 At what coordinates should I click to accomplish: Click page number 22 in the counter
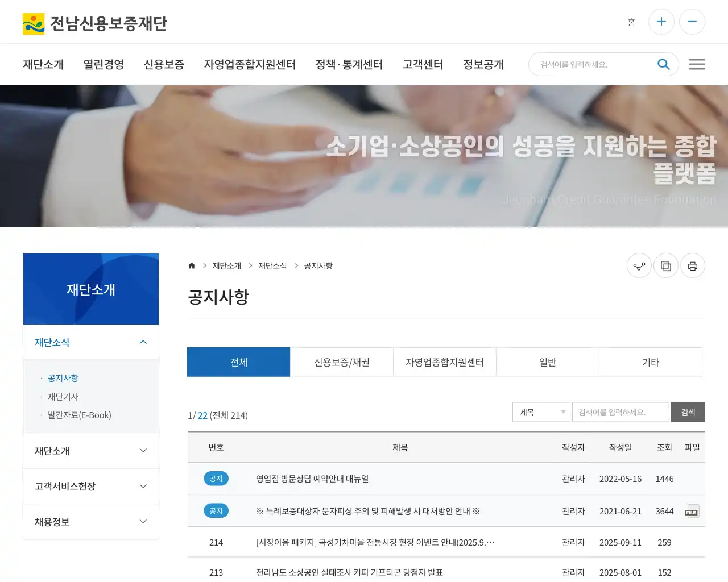click(x=202, y=415)
